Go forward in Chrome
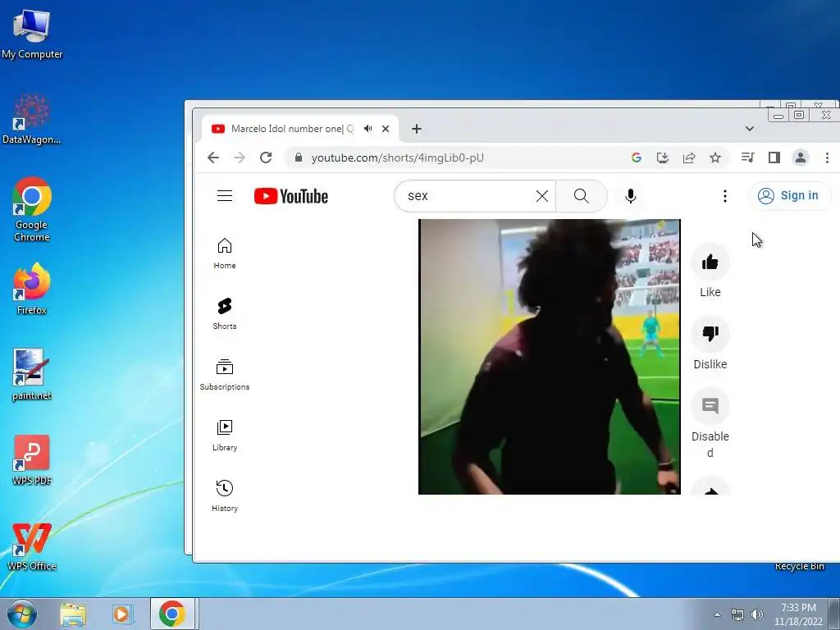 240,157
